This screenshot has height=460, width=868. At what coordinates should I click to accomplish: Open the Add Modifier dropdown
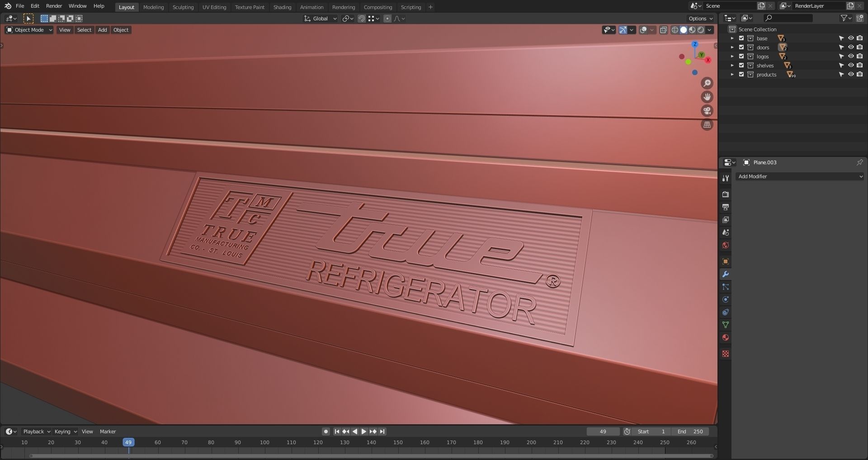[x=799, y=176]
